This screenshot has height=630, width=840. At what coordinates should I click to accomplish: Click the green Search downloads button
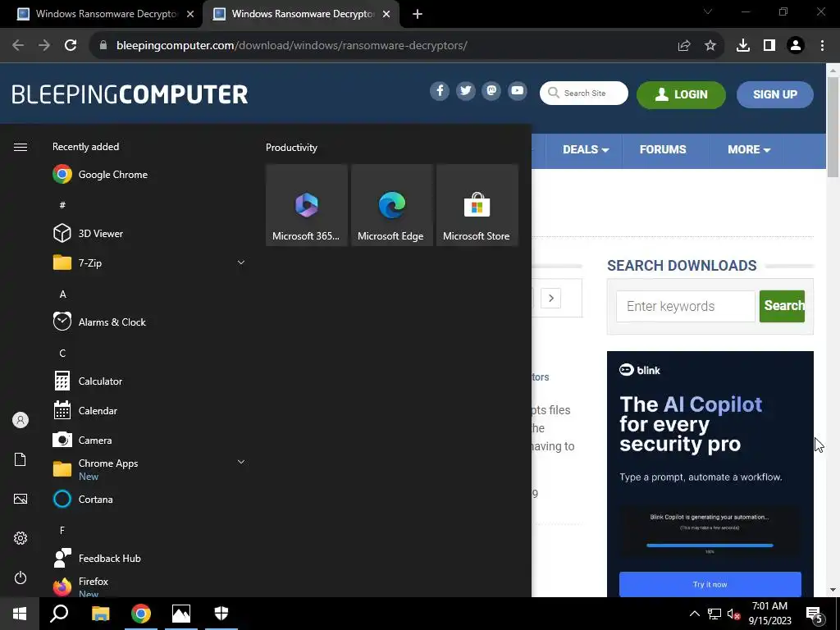tap(782, 306)
